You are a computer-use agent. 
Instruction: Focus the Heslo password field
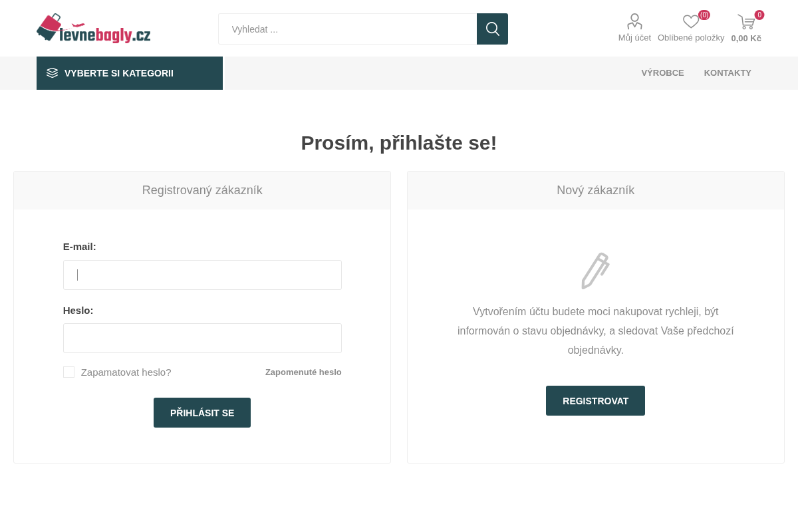coord(202,338)
